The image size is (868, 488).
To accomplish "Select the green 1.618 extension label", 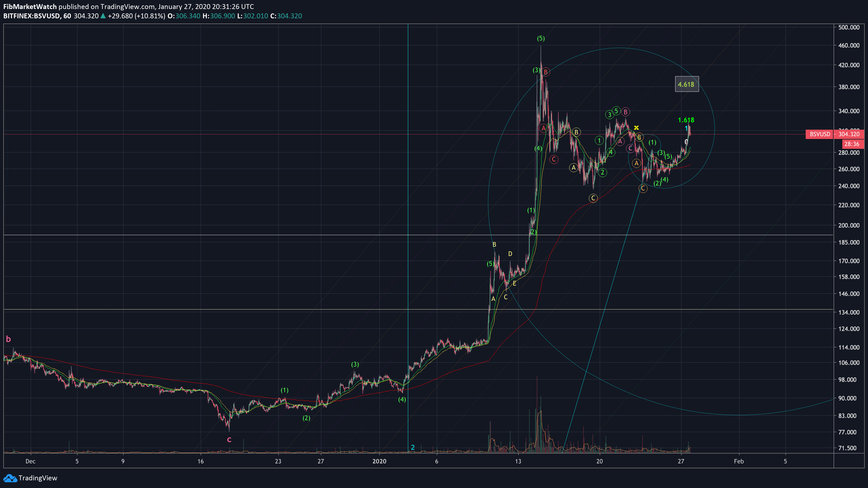I will click(686, 120).
